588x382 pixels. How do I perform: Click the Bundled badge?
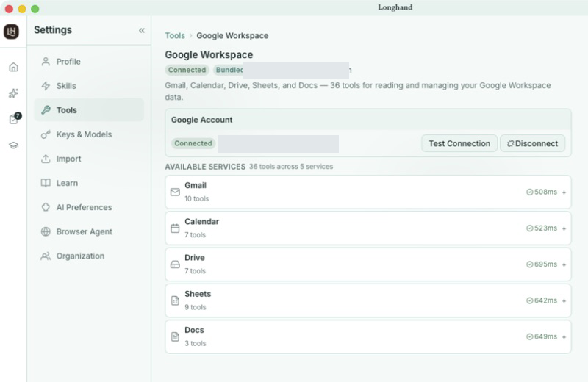coord(229,70)
